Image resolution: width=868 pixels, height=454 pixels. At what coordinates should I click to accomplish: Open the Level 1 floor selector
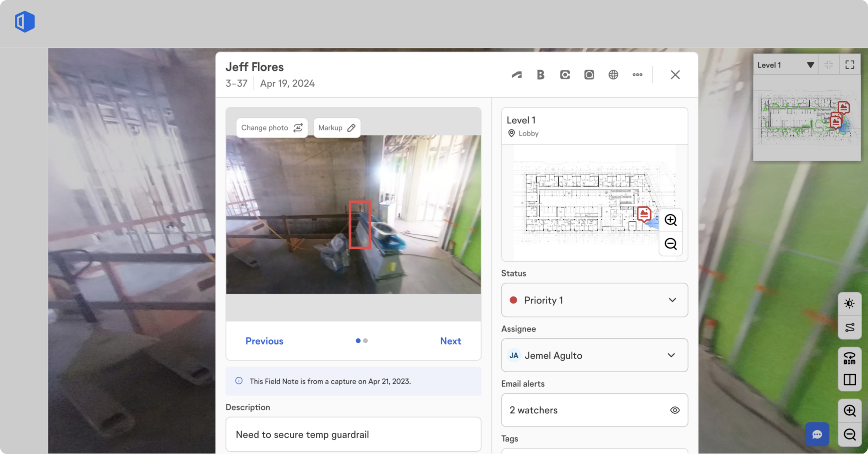pyautogui.click(x=785, y=65)
